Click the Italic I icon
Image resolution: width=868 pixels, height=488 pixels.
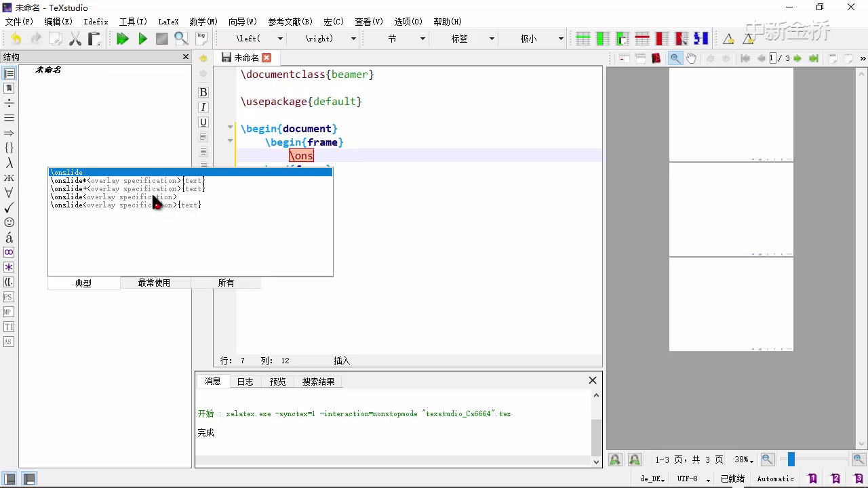(x=203, y=107)
